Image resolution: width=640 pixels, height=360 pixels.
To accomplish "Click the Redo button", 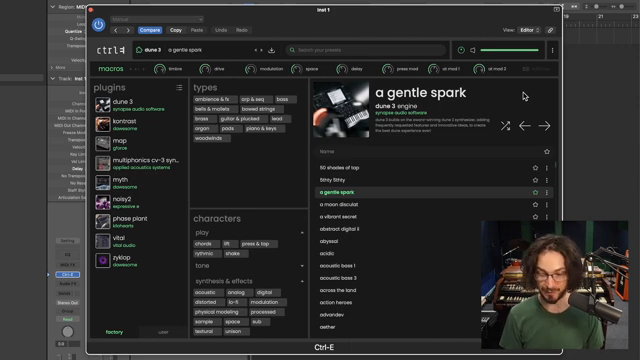I will coord(242,30).
